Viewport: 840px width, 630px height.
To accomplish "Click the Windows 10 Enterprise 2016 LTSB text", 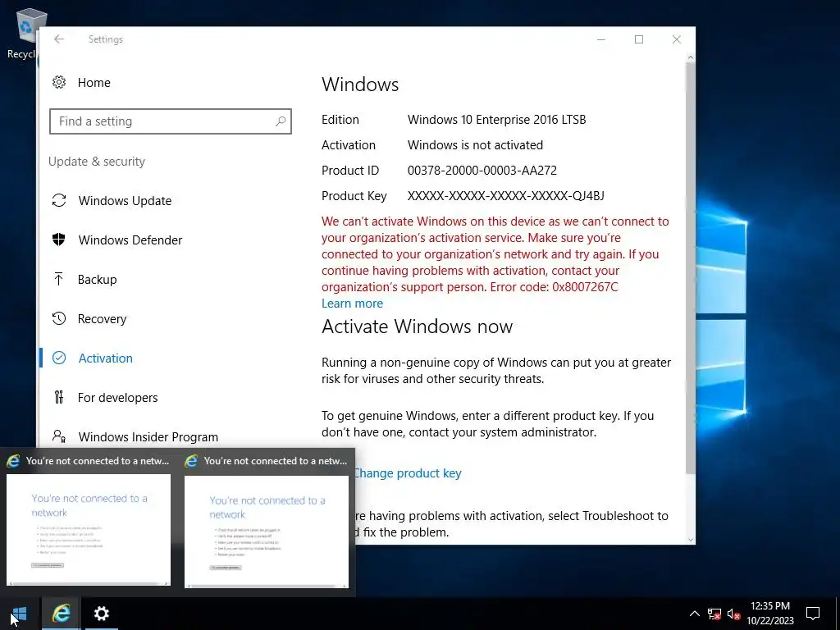I will point(496,120).
